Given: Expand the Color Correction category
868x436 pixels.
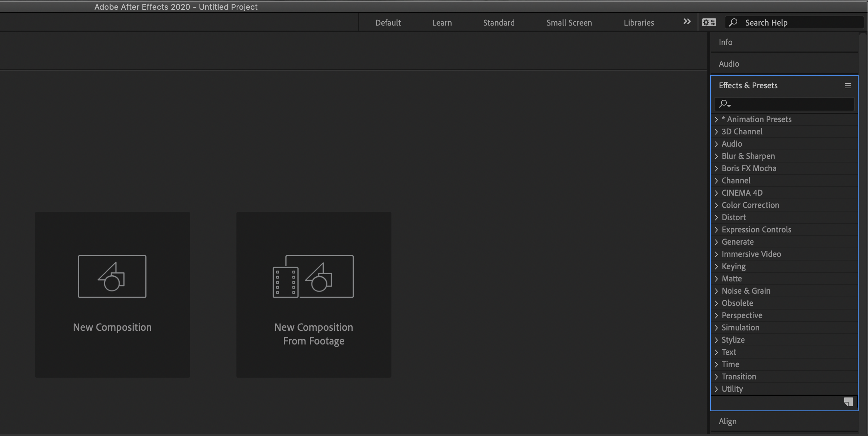Looking at the screenshot, I should tap(716, 205).
